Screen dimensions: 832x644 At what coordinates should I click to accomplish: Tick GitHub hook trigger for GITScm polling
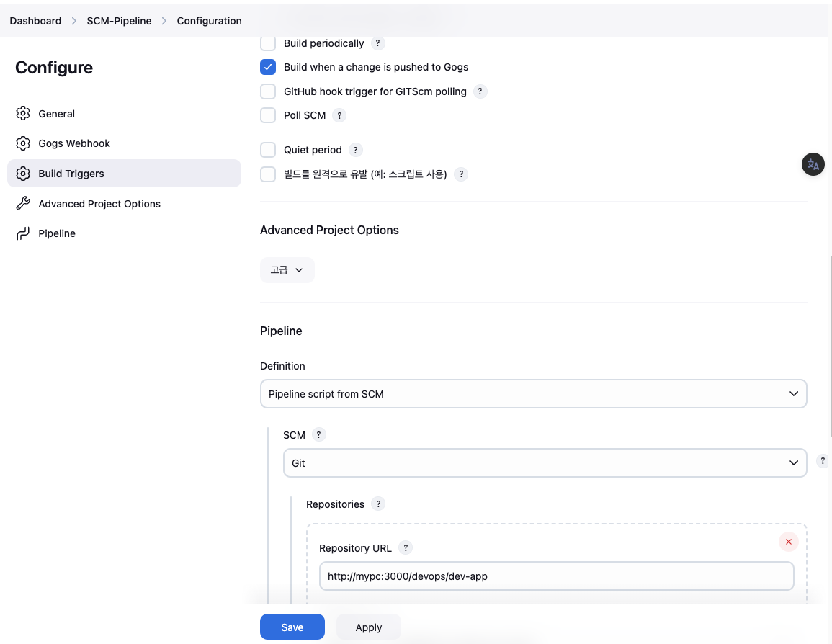[x=268, y=91]
